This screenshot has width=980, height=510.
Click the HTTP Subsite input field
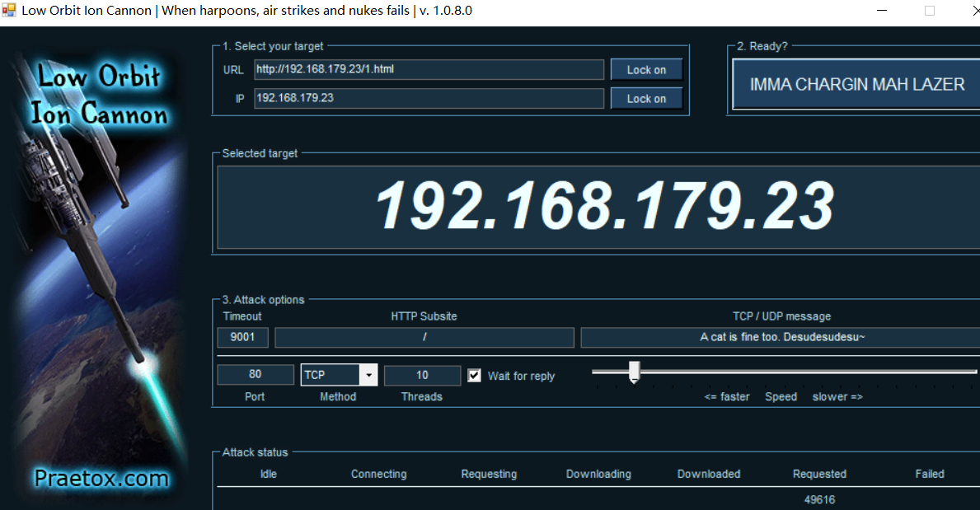424,338
